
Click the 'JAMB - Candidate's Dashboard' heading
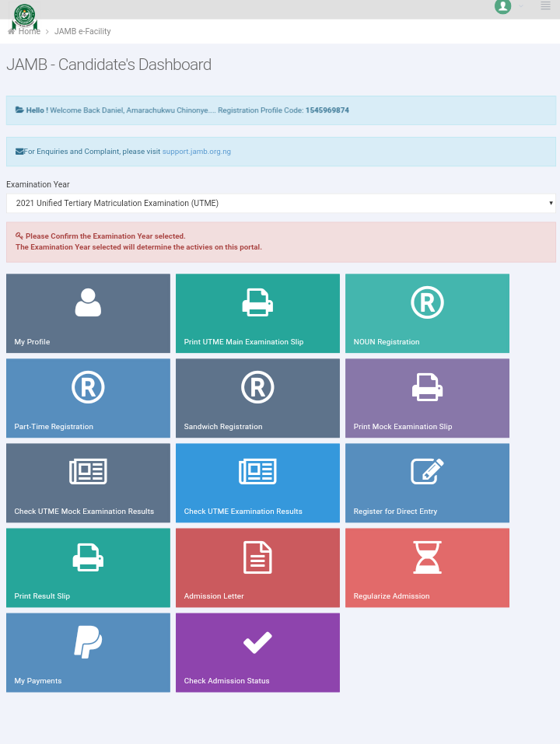tap(109, 65)
